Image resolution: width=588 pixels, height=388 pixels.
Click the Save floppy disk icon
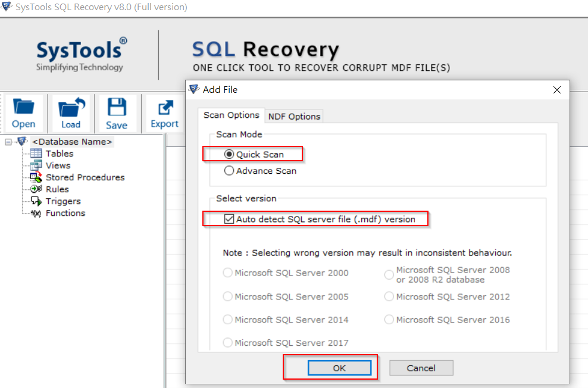117,107
